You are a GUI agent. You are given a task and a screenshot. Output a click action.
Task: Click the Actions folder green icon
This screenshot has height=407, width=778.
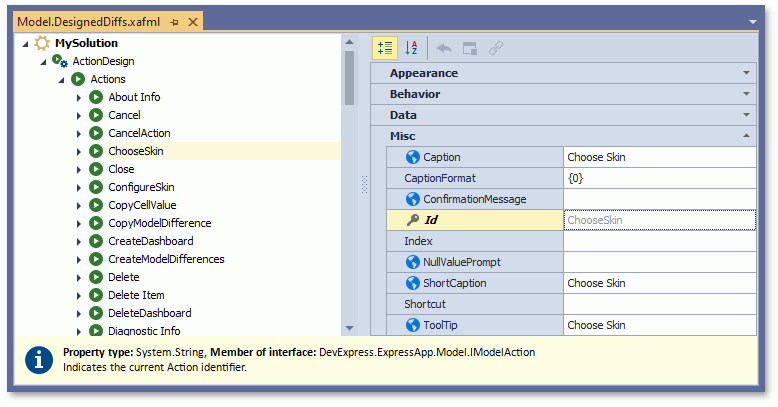coord(78,79)
